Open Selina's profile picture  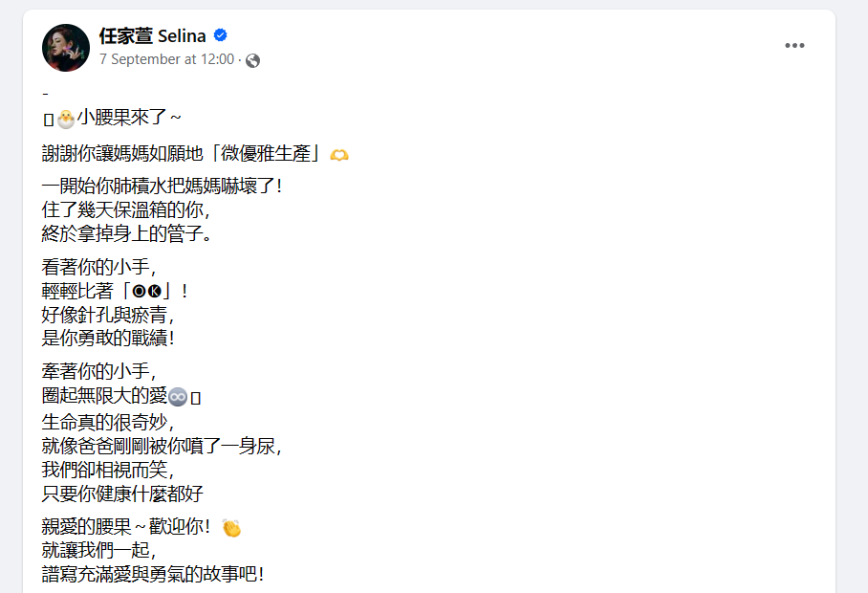66,47
